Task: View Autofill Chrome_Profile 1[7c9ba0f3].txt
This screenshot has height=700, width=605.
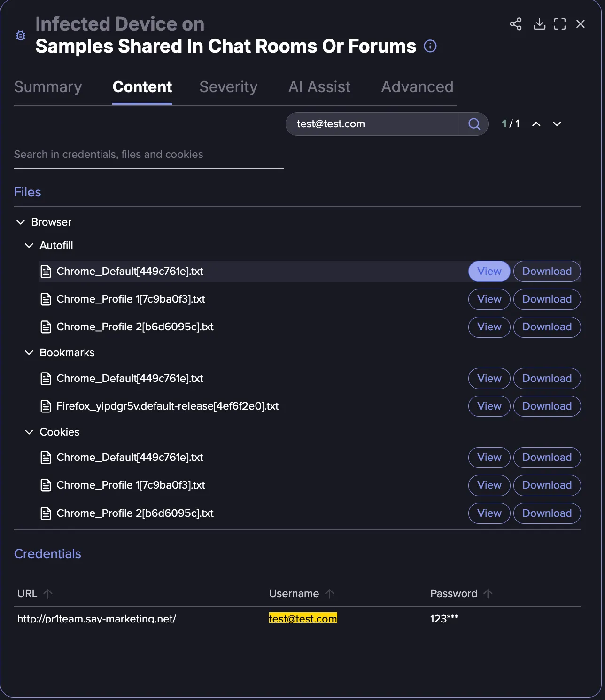Action: [x=489, y=299]
